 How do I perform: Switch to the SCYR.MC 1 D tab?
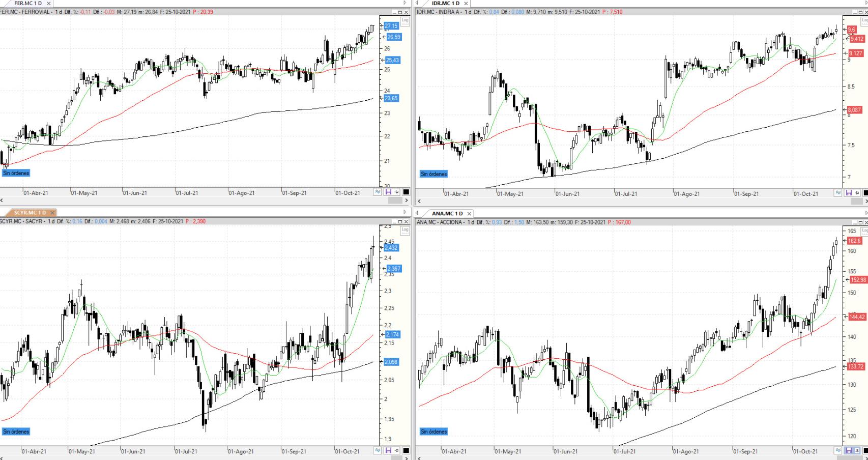(30, 213)
